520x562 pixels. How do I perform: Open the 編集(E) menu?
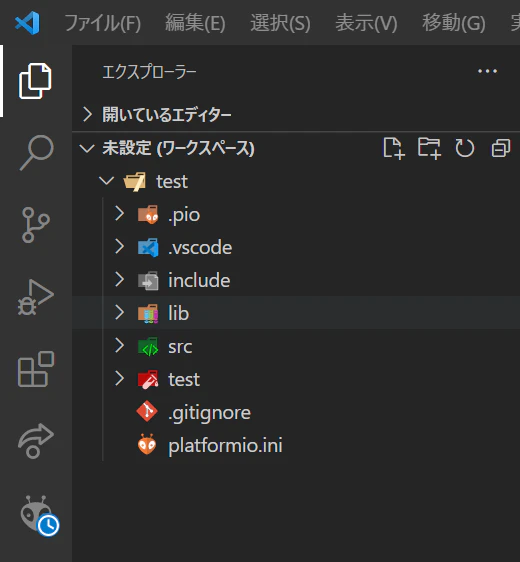(x=195, y=23)
